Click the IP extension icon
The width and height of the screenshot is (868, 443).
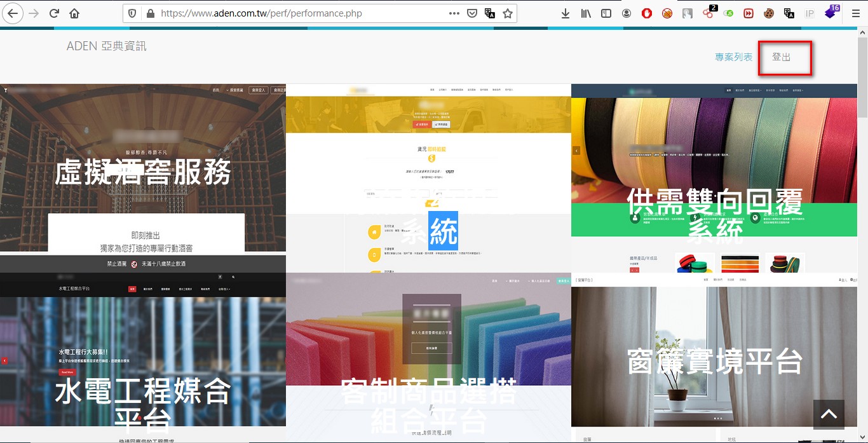[810, 13]
